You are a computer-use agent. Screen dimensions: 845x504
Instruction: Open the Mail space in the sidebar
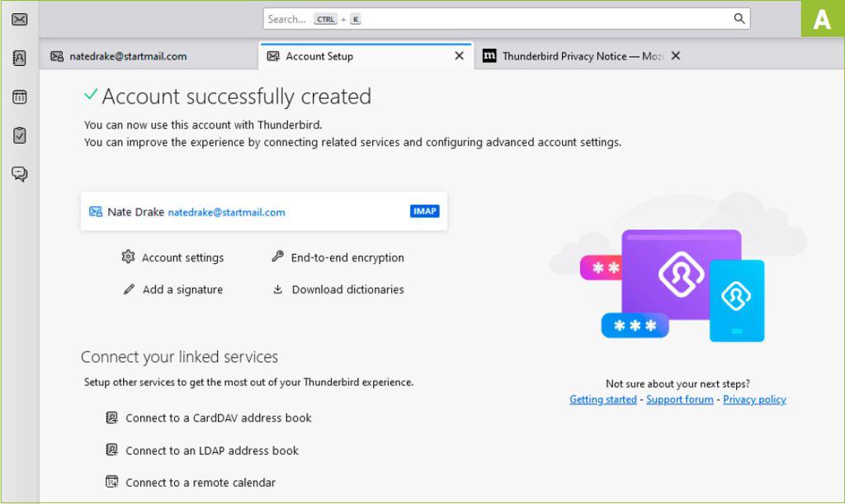click(20, 20)
